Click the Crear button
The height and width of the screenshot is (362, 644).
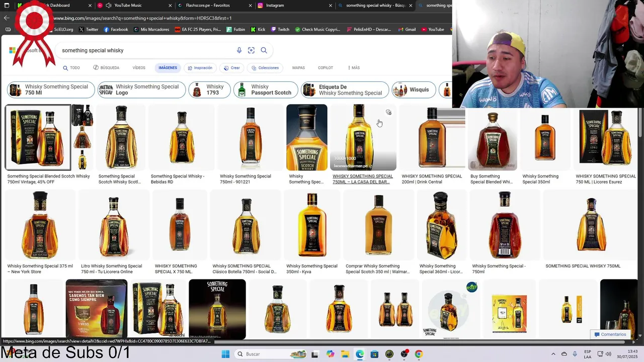[x=232, y=68]
